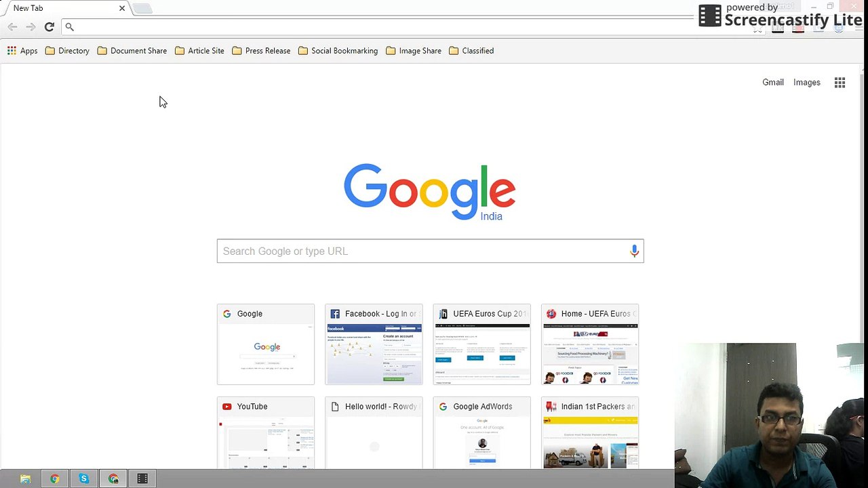Open Skype from the taskbar

(83, 479)
